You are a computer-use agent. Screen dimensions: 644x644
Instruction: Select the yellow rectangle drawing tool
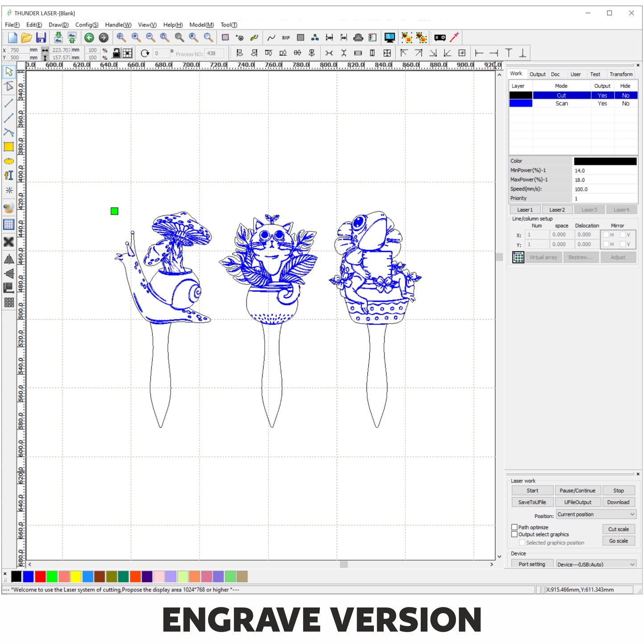[8, 147]
